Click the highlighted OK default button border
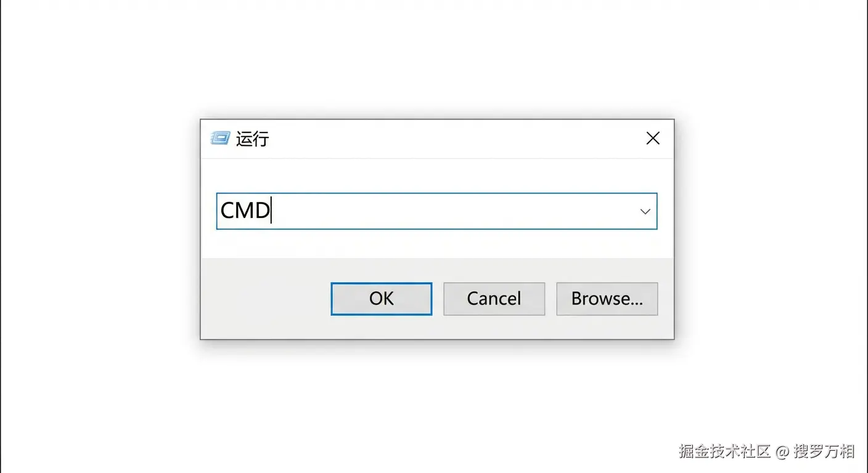Screen dimensions: 868x473 coord(381,299)
